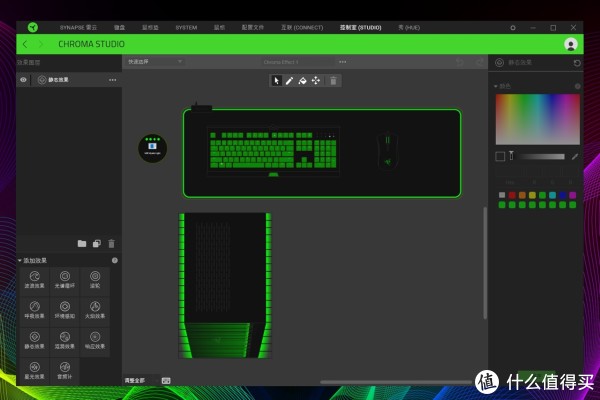Choose the blue preset swatch
Viewport: 600px width, 400px height.
(x=562, y=195)
